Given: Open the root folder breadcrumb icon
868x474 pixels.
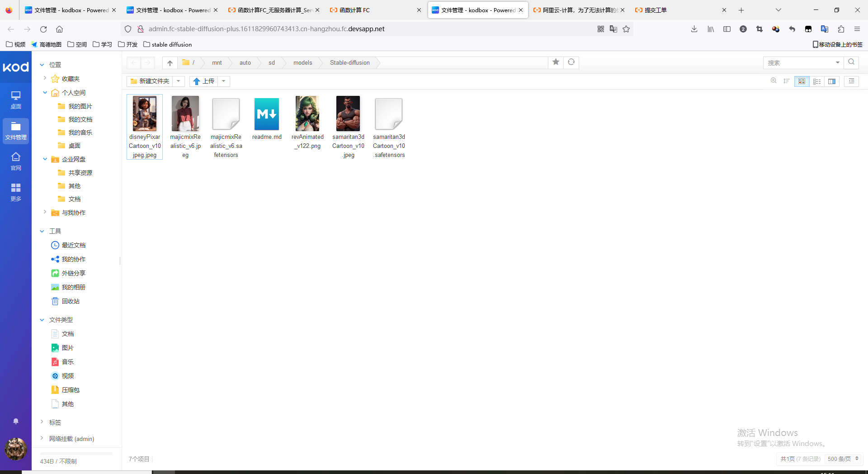Looking at the screenshot, I should click(186, 62).
